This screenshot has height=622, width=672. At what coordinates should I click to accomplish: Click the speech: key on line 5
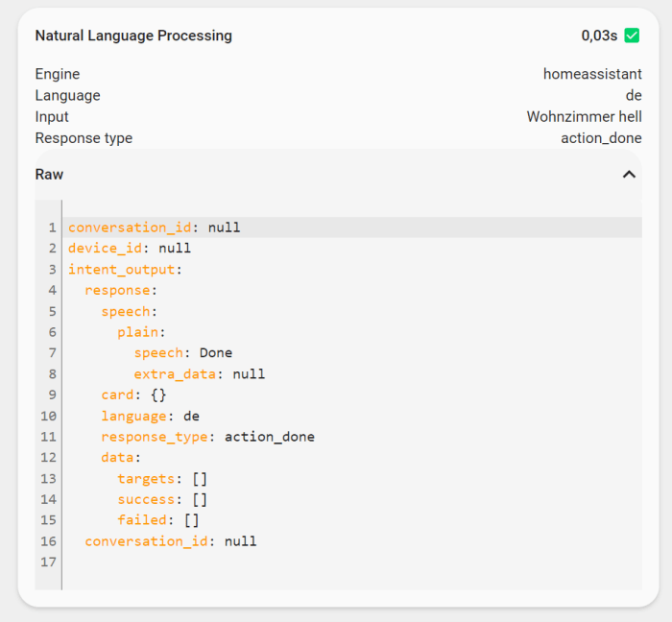point(129,311)
